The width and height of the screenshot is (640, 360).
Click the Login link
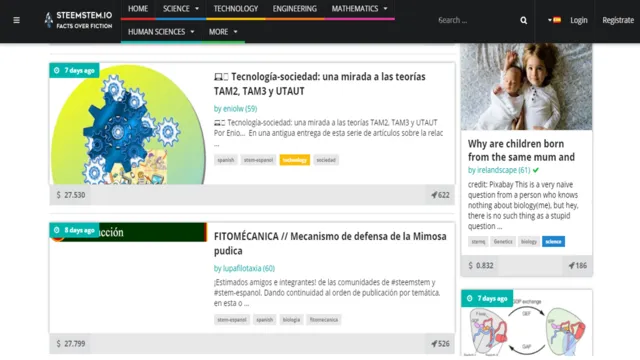click(579, 20)
